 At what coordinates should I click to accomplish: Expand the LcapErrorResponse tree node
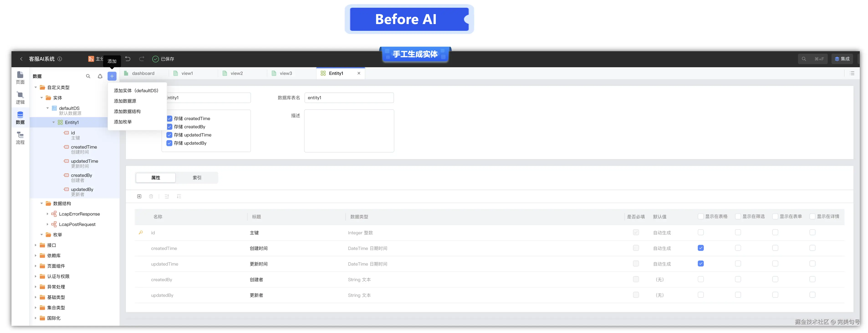tap(48, 214)
